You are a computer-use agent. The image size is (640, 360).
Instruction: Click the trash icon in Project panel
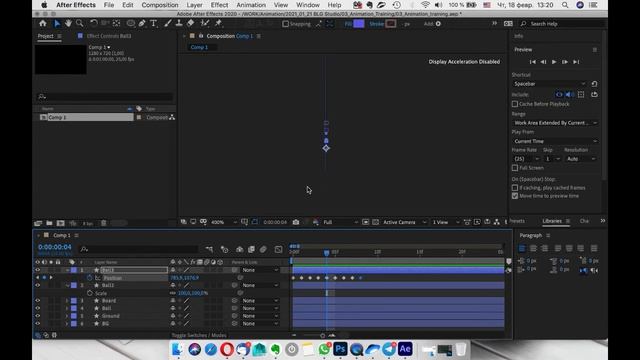point(104,223)
